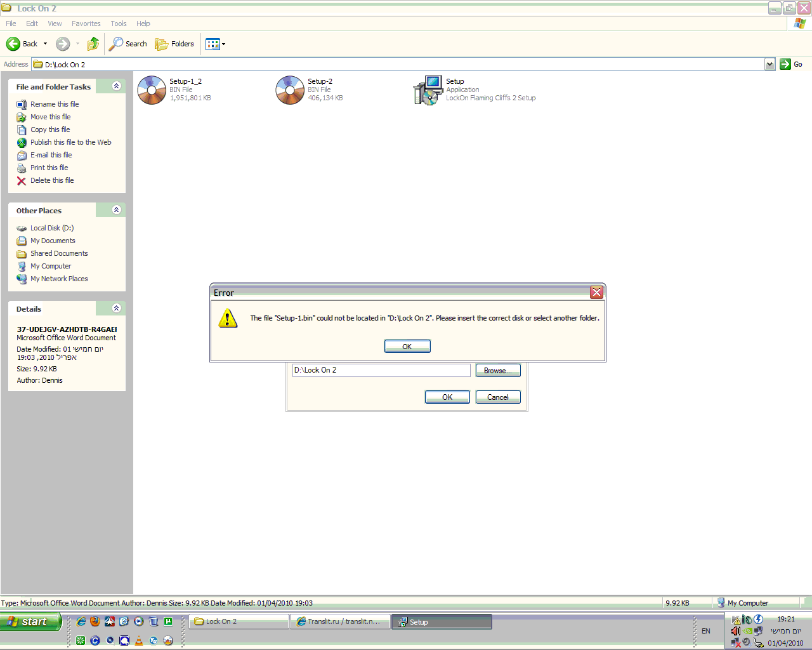This screenshot has width=812, height=650.
Task: Close the Error dialog with X
Action: [596, 292]
